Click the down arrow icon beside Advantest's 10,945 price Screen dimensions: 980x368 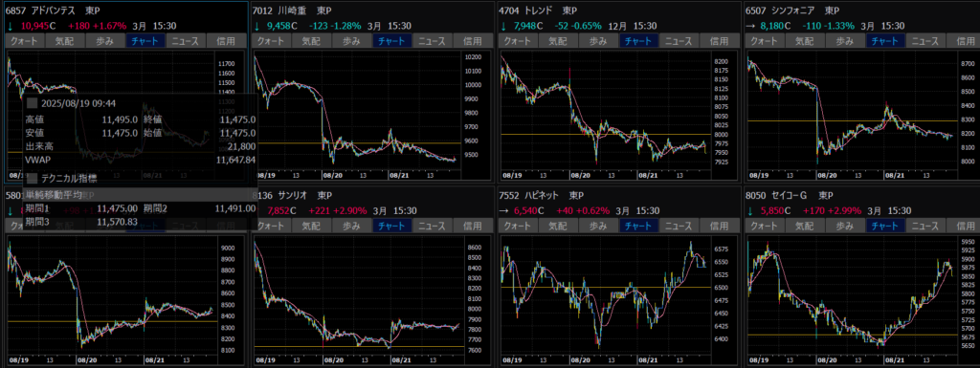[x=11, y=26]
